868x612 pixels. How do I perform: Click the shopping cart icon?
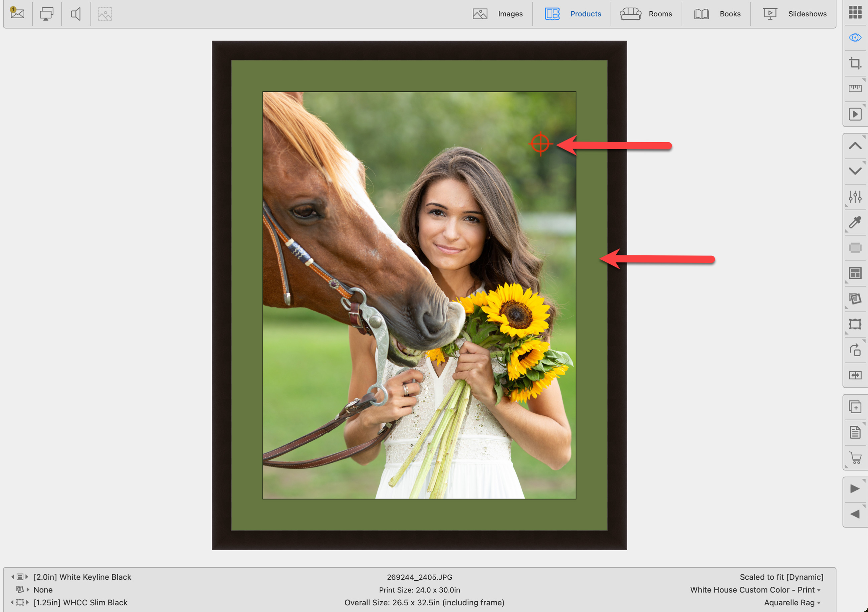[x=855, y=458]
